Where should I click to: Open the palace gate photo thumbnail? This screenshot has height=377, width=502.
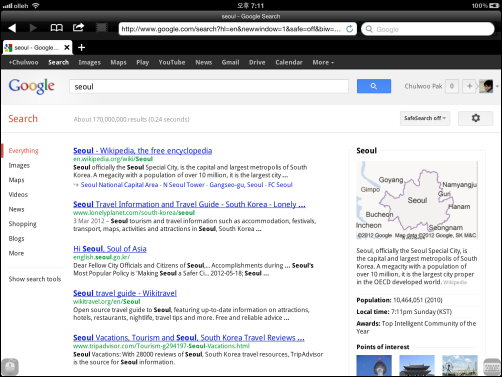417,365
